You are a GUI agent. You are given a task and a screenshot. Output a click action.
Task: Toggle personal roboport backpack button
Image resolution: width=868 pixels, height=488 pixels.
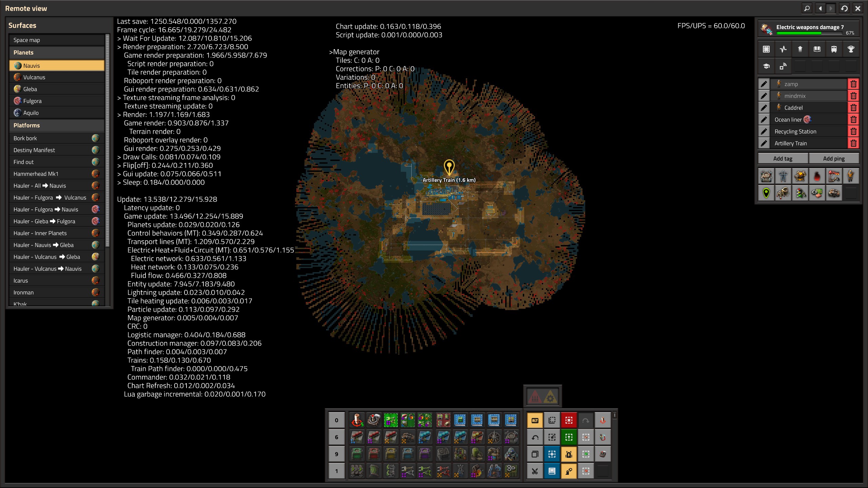(569, 454)
